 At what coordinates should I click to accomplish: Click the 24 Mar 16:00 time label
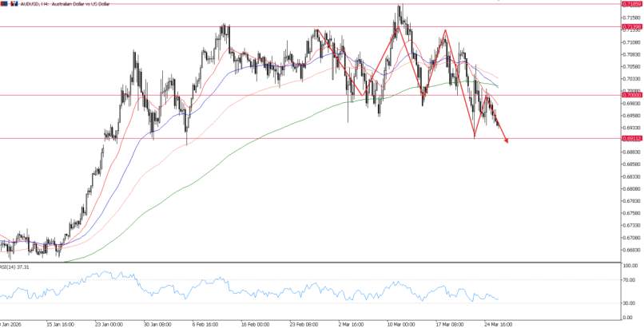pos(499,324)
